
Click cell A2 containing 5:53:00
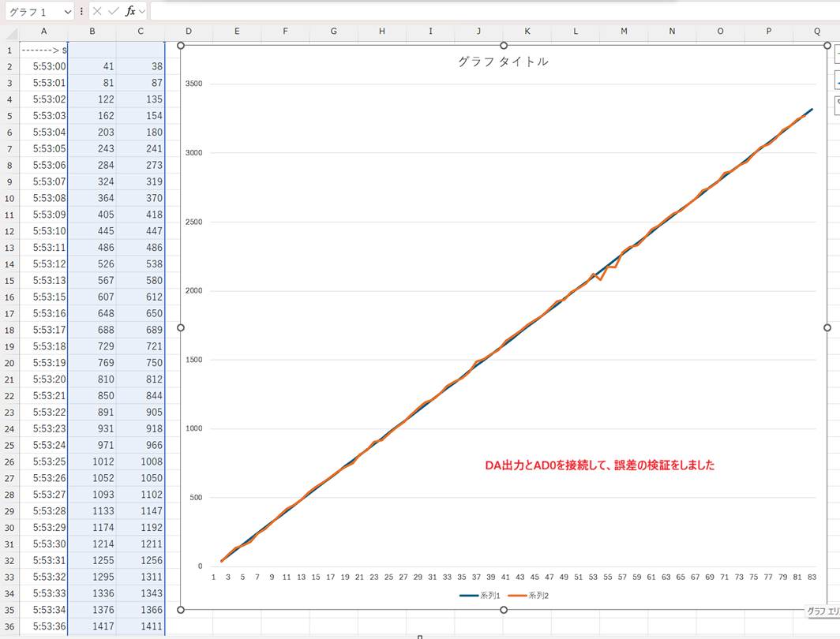tap(43, 66)
